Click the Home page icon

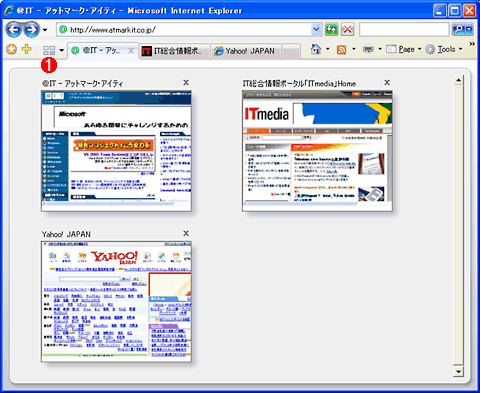coord(315,50)
